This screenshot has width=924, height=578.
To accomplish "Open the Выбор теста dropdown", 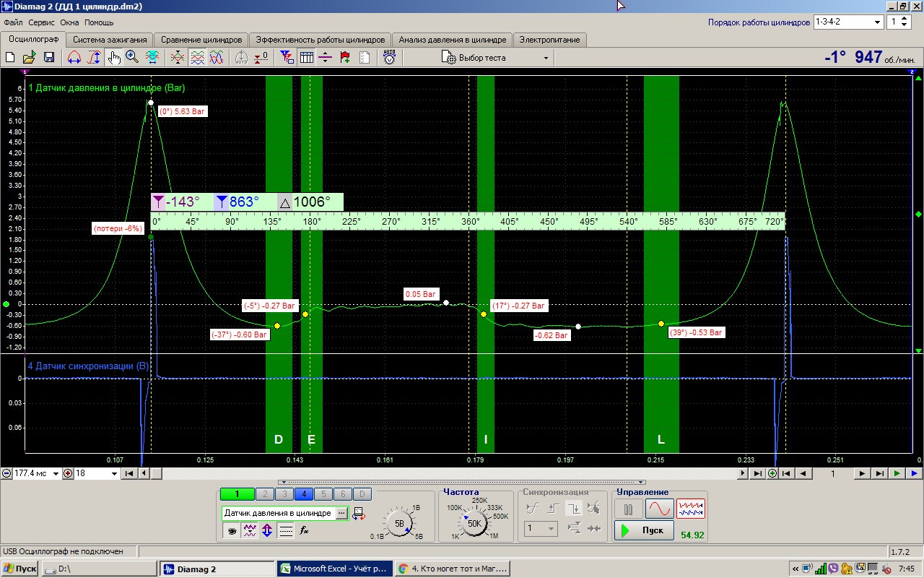I will point(496,58).
